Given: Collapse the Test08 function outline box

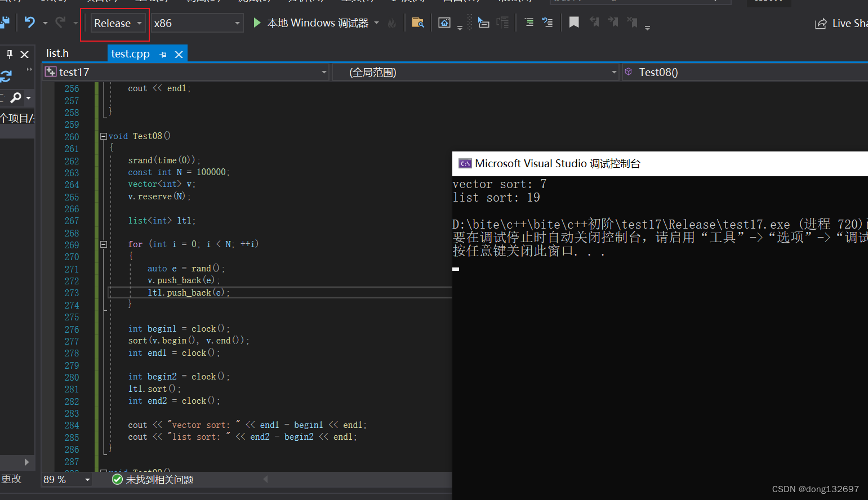Looking at the screenshot, I should coord(104,136).
